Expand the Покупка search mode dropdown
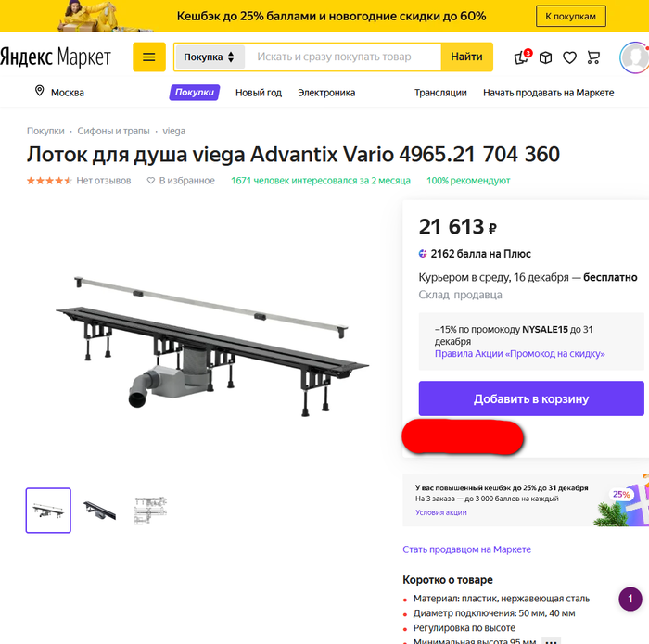649x644 pixels. click(209, 57)
